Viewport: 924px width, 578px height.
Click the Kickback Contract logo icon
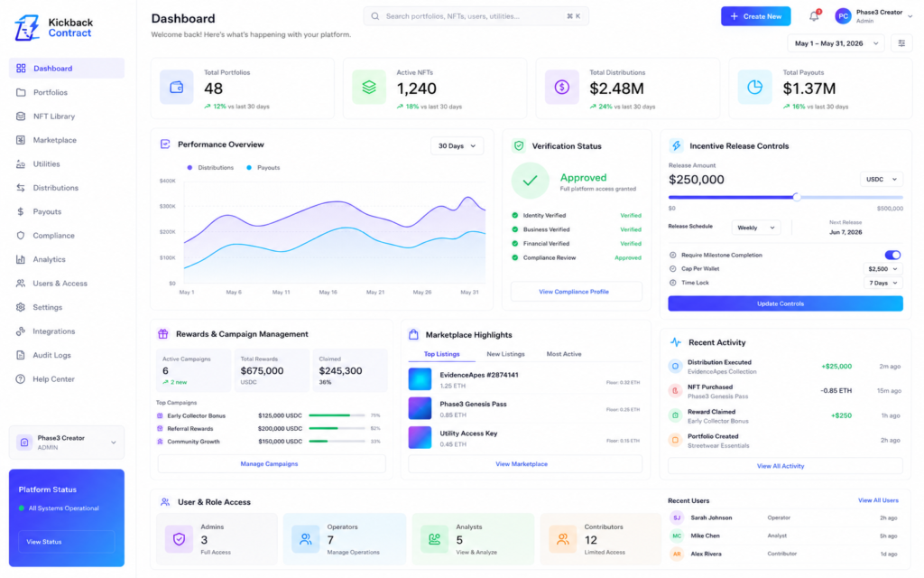click(27, 27)
